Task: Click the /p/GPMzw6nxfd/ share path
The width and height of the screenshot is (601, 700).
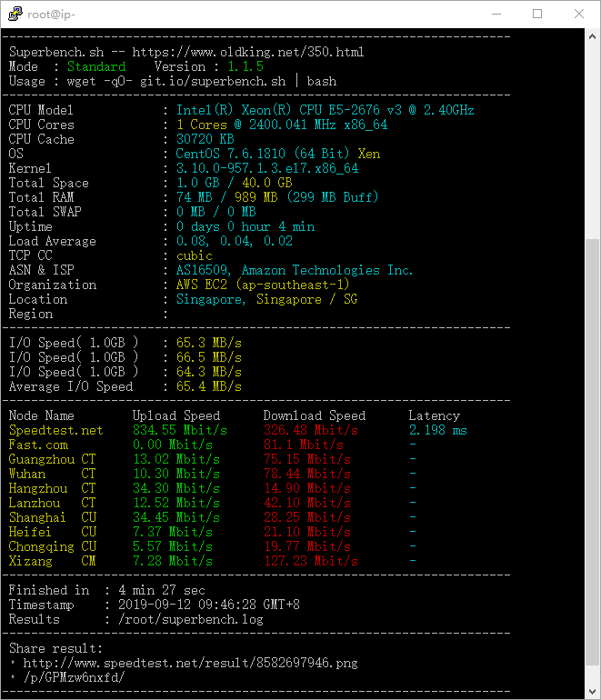Action: (74, 677)
